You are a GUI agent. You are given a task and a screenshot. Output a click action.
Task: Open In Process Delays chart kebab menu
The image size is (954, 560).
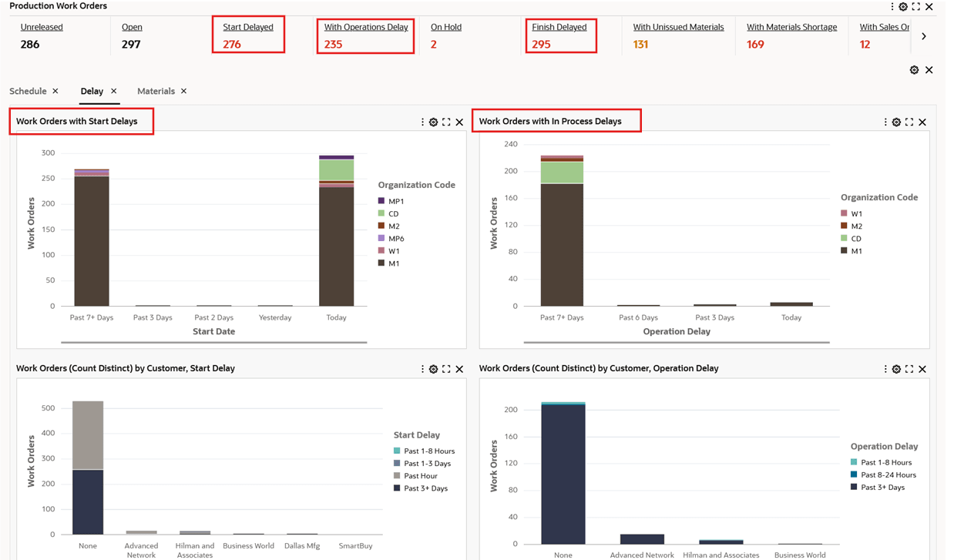pos(885,122)
